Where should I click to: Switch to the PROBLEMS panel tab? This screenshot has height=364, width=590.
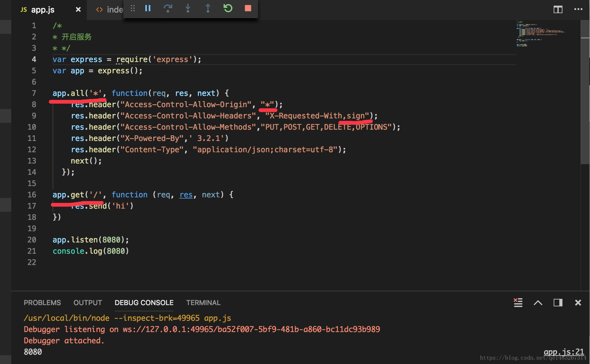(x=42, y=303)
